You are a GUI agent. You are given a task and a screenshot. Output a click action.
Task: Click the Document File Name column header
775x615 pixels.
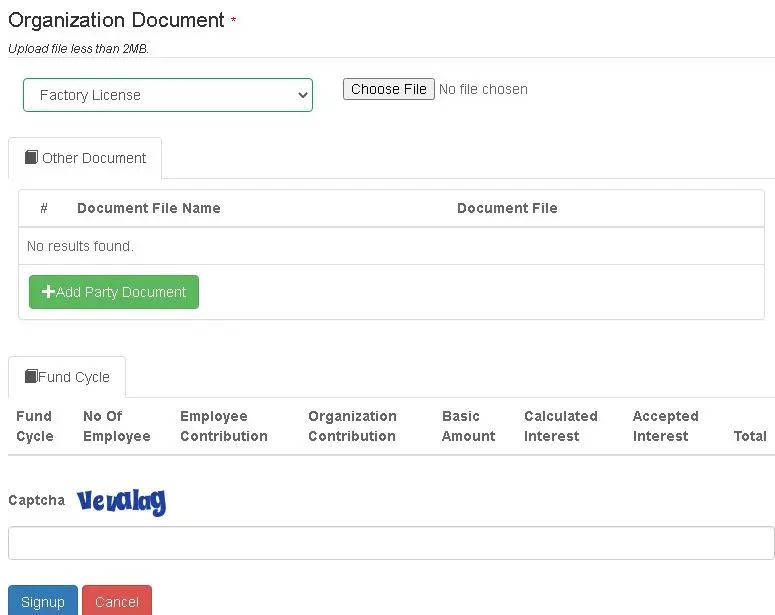point(149,208)
